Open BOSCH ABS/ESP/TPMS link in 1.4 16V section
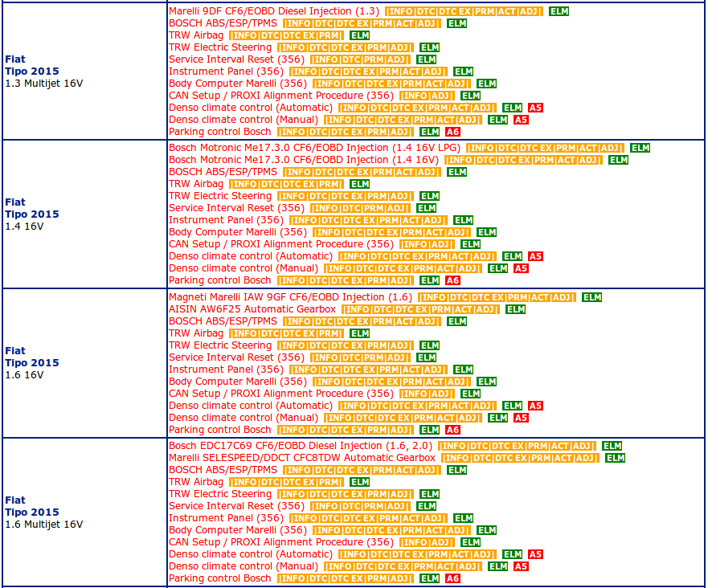 223,172
